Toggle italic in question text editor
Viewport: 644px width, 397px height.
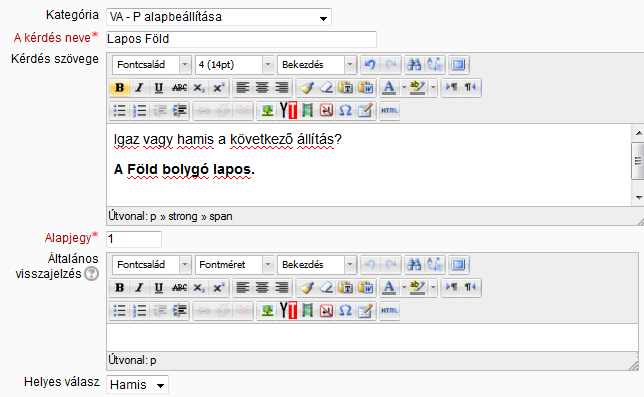coord(139,88)
